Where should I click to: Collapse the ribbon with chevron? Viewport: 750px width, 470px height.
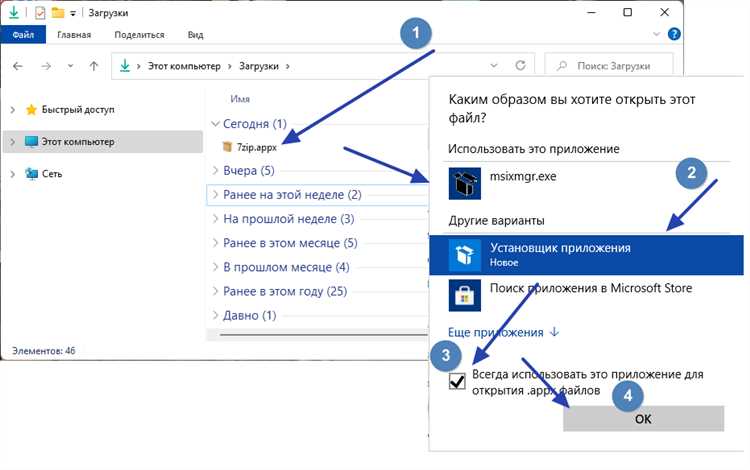(656, 34)
